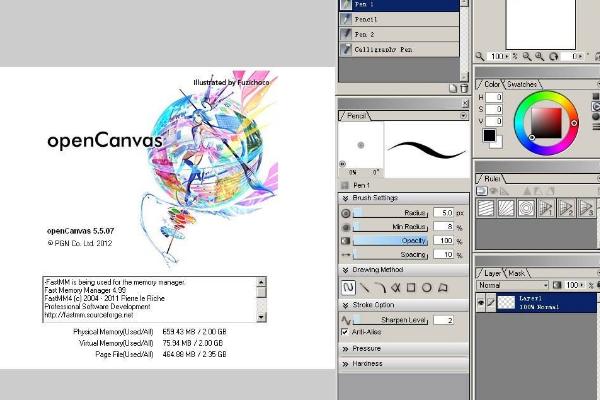This screenshot has width=600, height=400.
Task: Select the straight line drawing method
Action: 365,288
